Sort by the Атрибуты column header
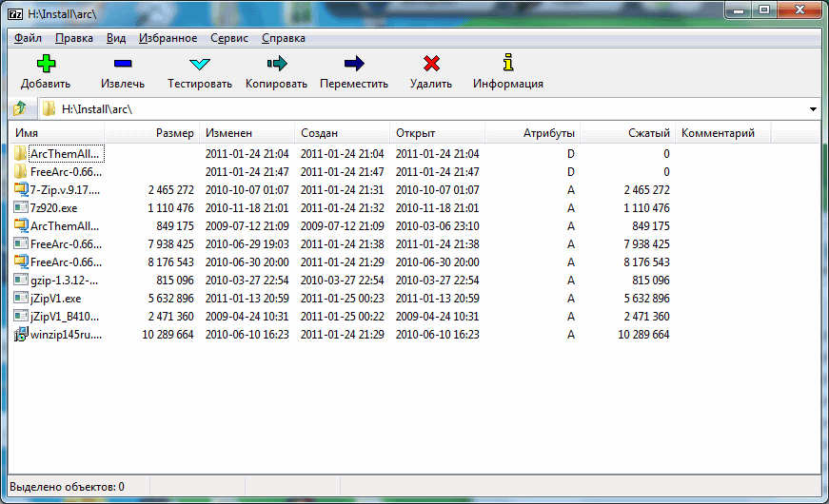Image resolution: width=829 pixels, height=504 pixels. [x=532, y=133]
